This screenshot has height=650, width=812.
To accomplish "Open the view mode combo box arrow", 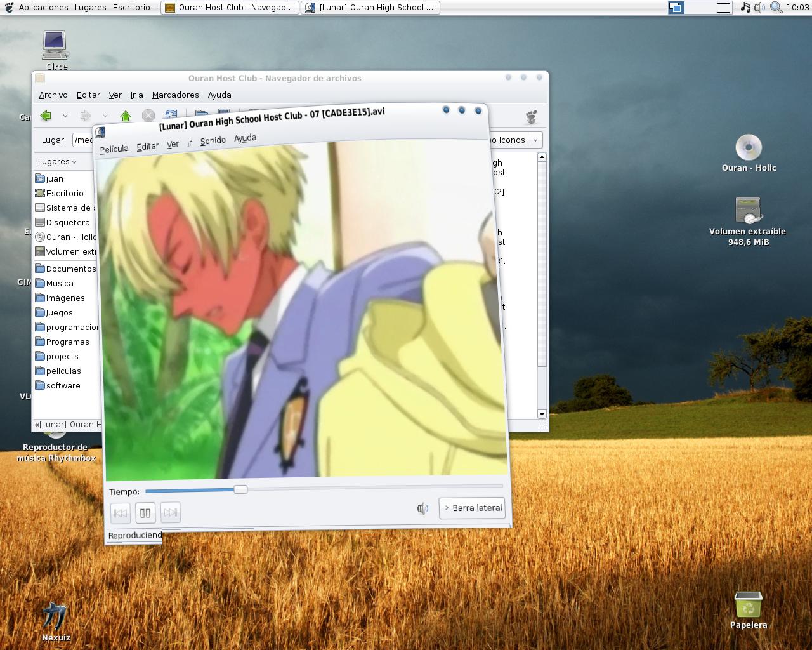I will pos(535,140).
